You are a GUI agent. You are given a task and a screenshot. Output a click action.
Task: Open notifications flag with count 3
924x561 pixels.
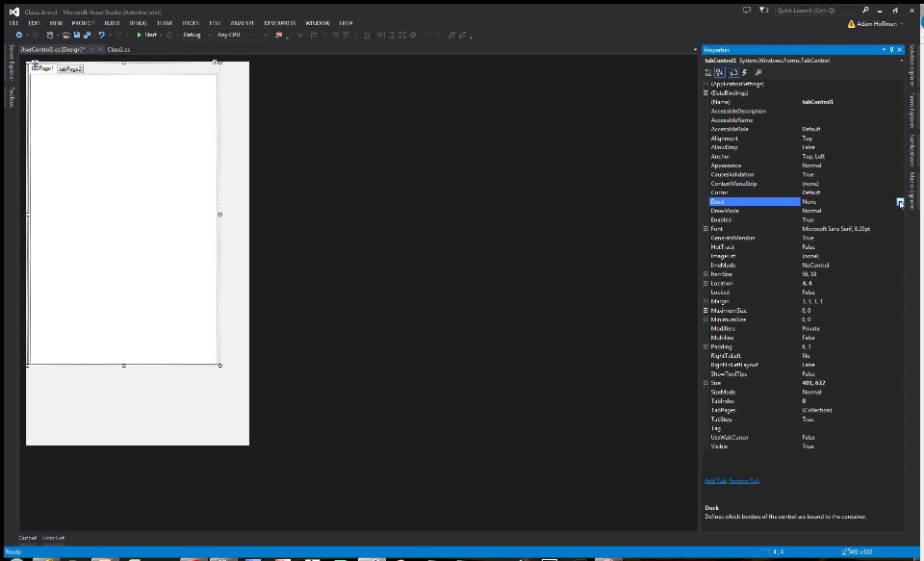tap(764, 10)
